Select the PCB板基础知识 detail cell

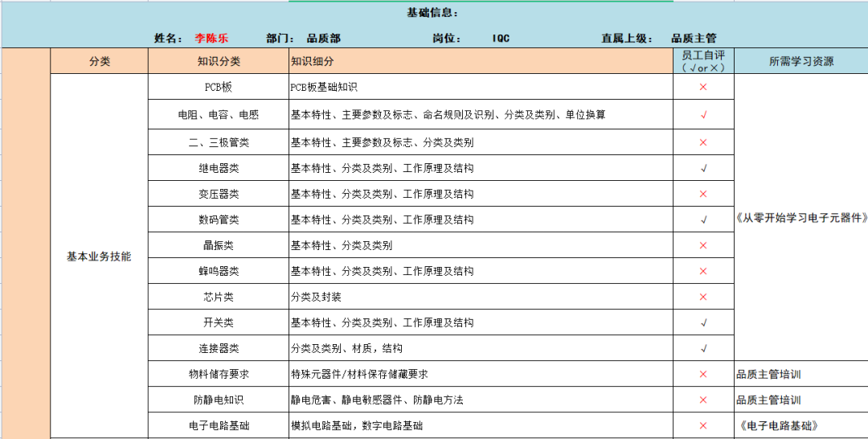(481, 87)
